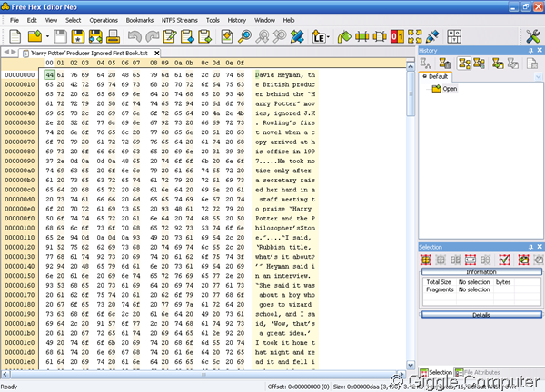Toggle History tree view hourglass icon
Image resolution: width=545 pixels, height=392 pixels.
click(464, 64)
